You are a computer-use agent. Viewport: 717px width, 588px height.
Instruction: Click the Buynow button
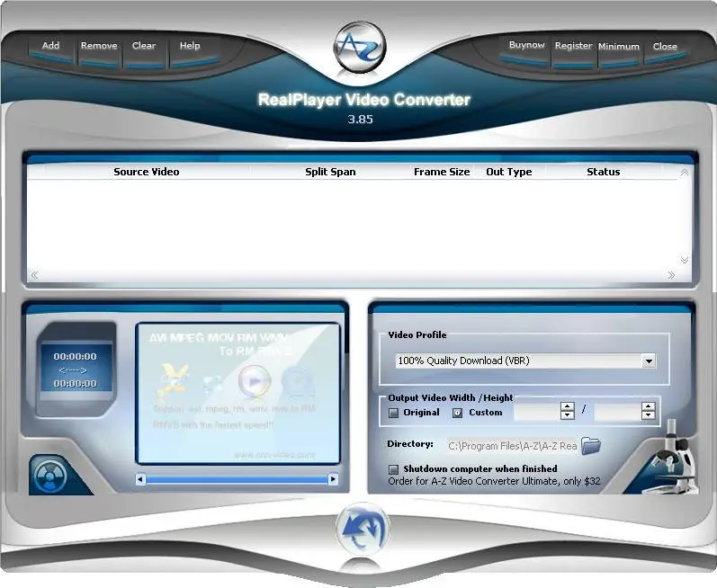pos(527,45)
